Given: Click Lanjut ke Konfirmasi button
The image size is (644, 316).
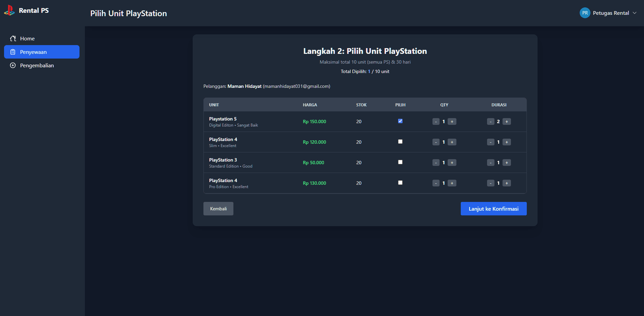Looking at the screenshot, I should pyautogui.click(x=493, y=209).
